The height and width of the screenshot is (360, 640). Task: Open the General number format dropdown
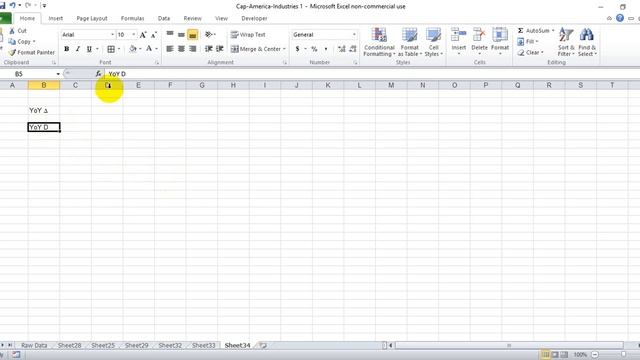354,35
